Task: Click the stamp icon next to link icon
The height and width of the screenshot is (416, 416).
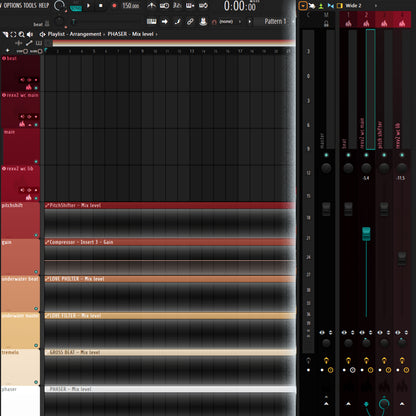Action: pyautogui.click(x=203, y=21)
